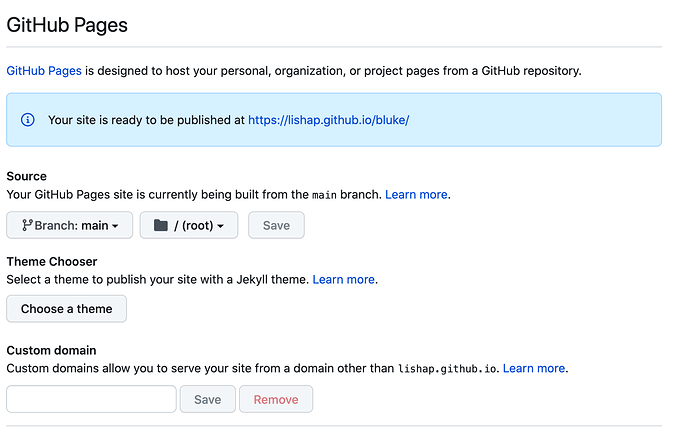The width and height of the screenshot is (690, 429).
Task: Open the GitHub Pages link in description
Action: [x=44, y=71]
